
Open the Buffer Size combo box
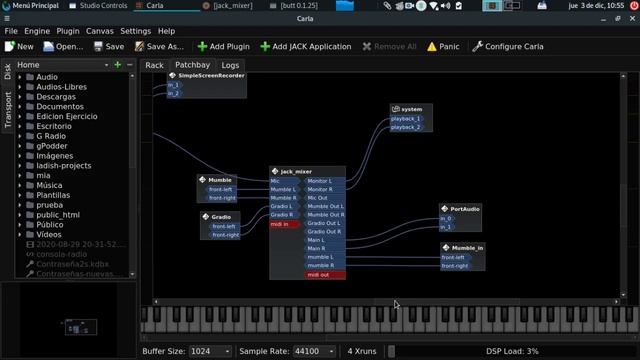coord(210,351)
